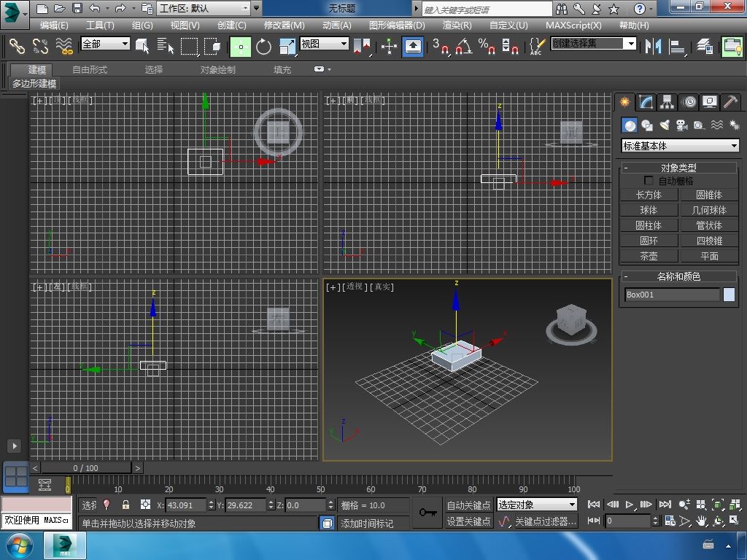Open the 渲染(R) menu
The width and height of the screenshot is (747, 560).
(457, 25)
